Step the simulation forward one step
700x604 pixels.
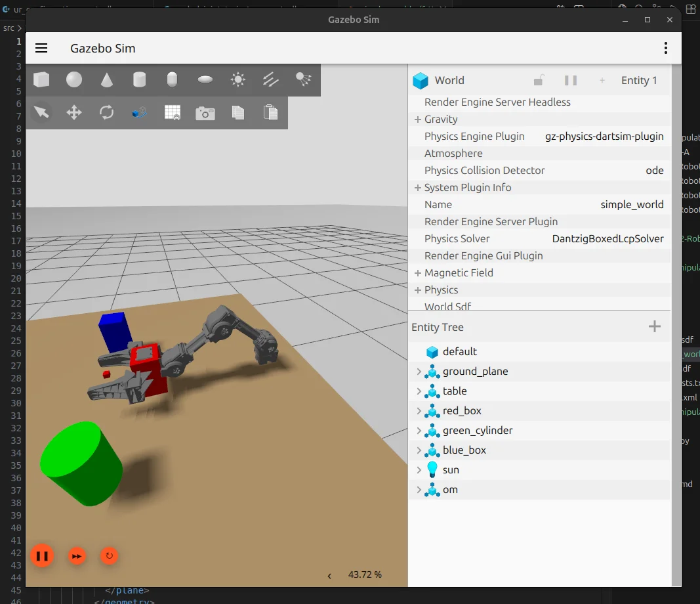(77, 555)
